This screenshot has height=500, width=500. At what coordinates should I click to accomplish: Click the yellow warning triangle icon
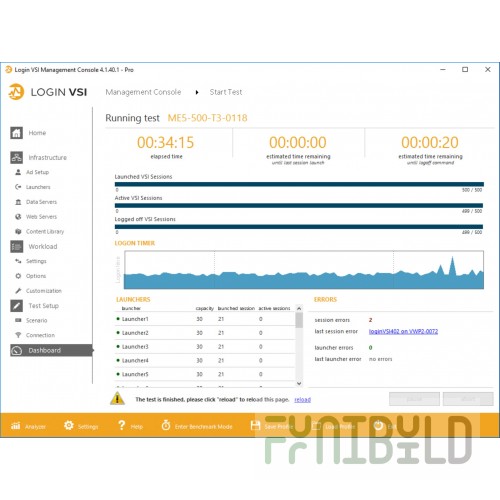point(118,399)
